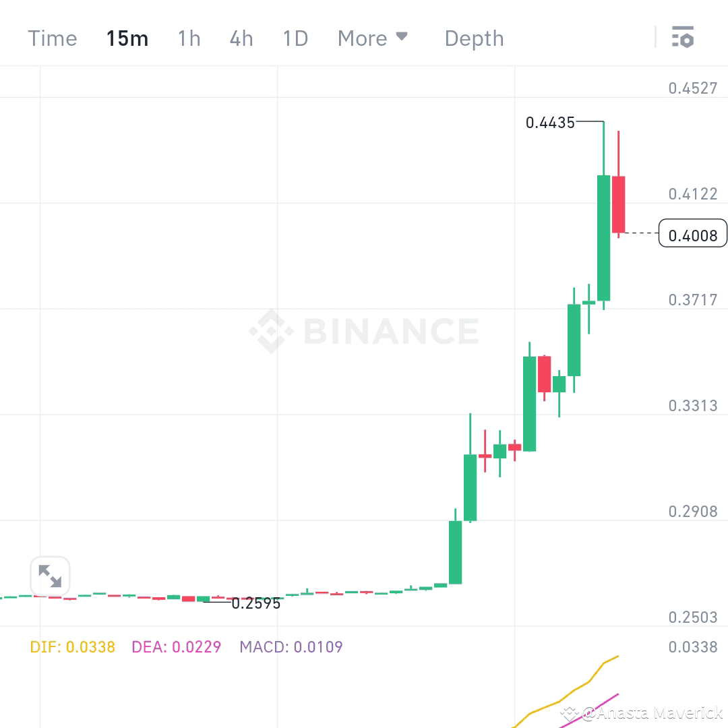Toggle the DIF indicator line visibility

(x=71, y=646)
